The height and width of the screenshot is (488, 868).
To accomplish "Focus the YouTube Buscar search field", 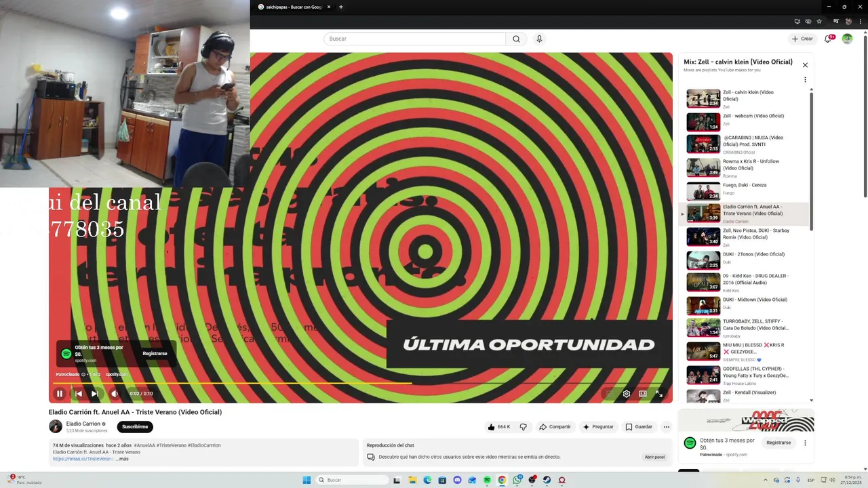I will tap(415, 39).
